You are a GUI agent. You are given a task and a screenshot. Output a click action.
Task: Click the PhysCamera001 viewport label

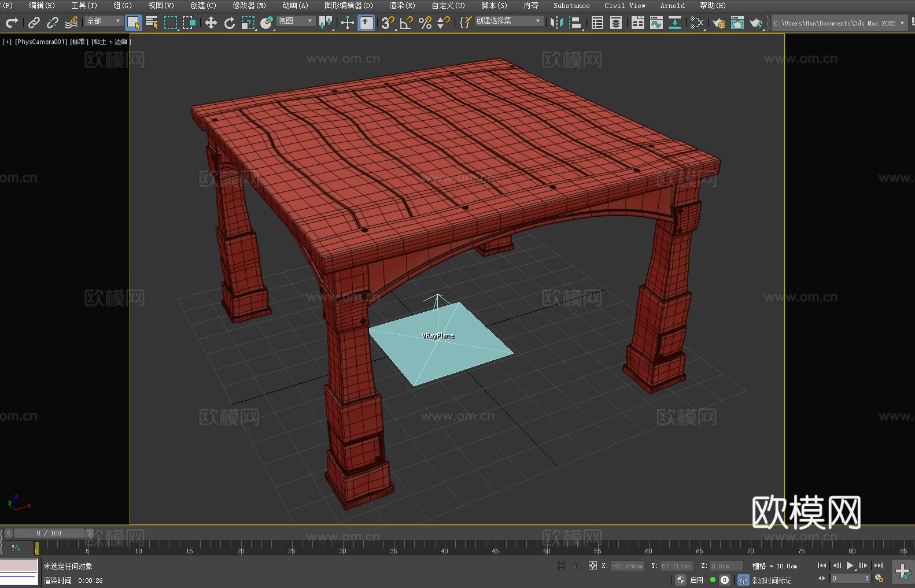pos(41,42)
